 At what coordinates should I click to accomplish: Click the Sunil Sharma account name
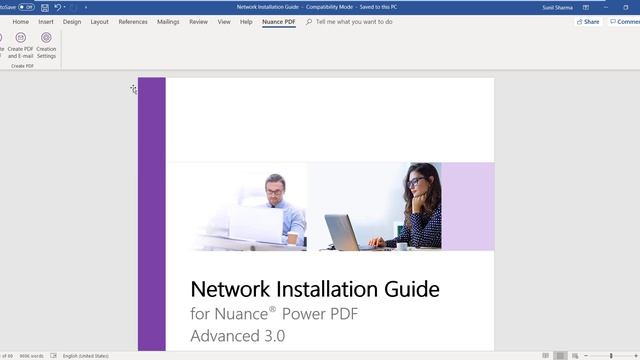pos(558,7)
